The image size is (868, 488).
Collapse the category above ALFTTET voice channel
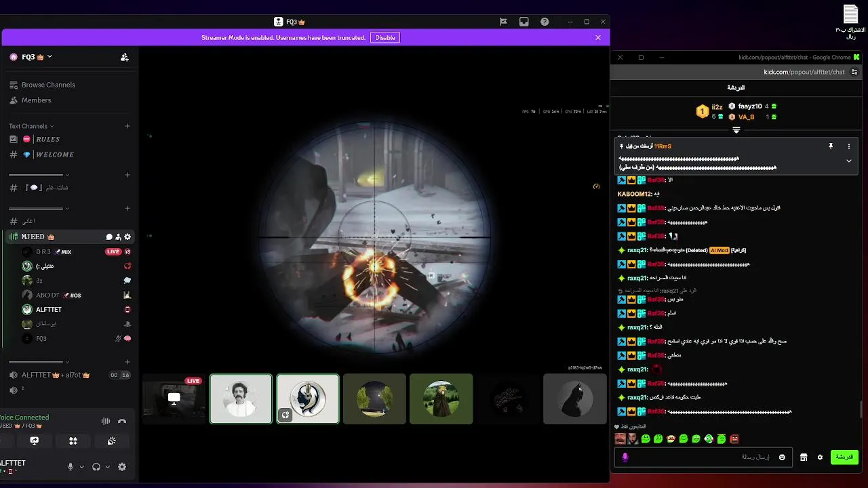coord(39,363)
